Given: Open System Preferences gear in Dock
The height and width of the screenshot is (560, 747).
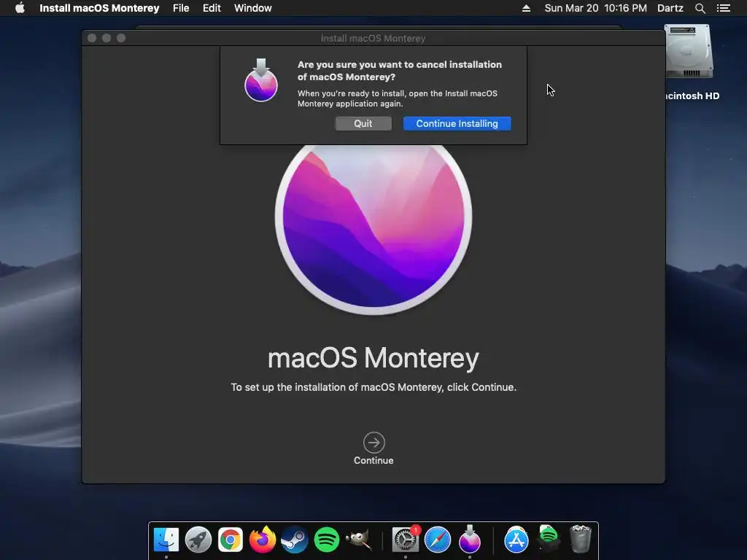Looking at the screenshot, I should coord(406,540).
